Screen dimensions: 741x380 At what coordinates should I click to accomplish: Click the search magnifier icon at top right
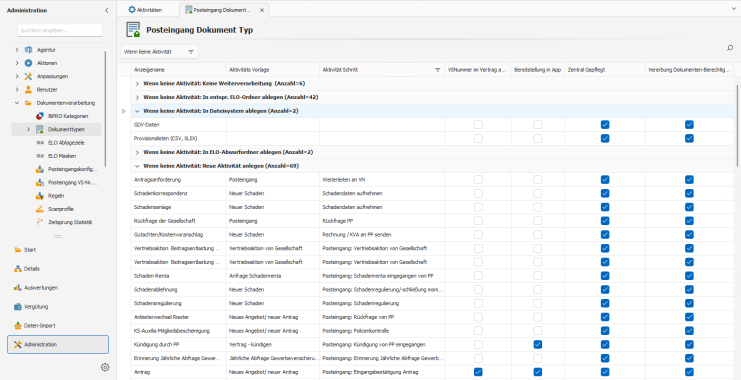point(730,48)
